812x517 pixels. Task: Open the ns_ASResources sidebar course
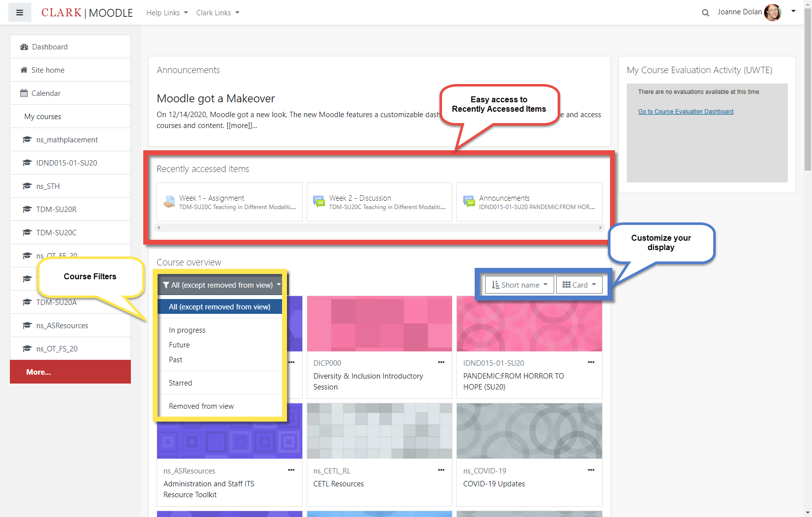[70, 326]
